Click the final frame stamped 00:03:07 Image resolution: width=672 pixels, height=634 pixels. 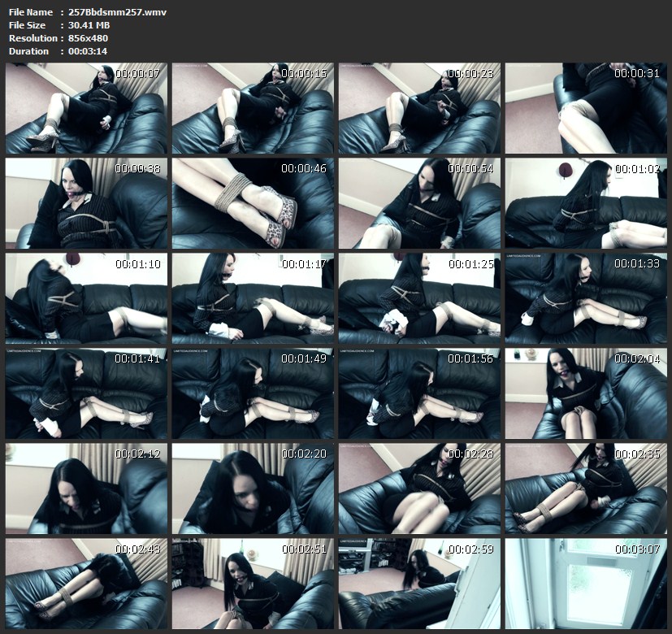click(586, 584)
